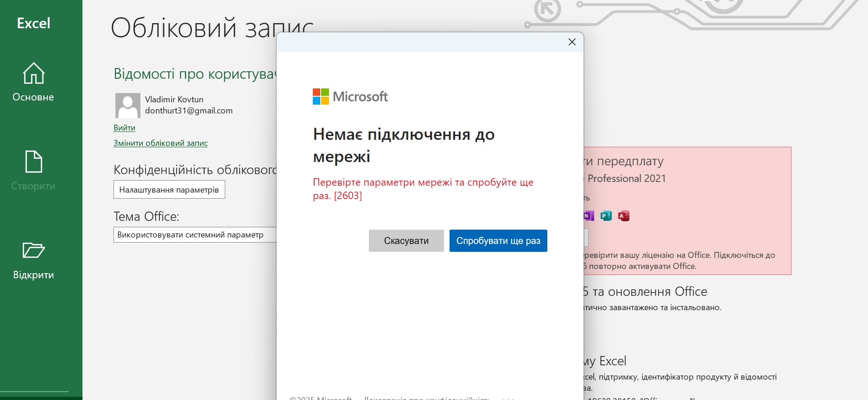Click the Vladimir Kovtun name text
The width and height of the screenshot is (868, 400).
tap(174, 100)
